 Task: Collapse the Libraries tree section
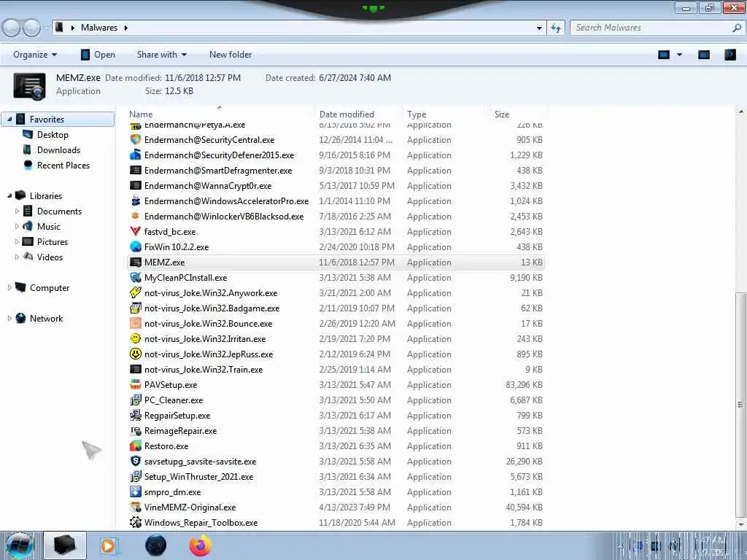tap(9, 195)
